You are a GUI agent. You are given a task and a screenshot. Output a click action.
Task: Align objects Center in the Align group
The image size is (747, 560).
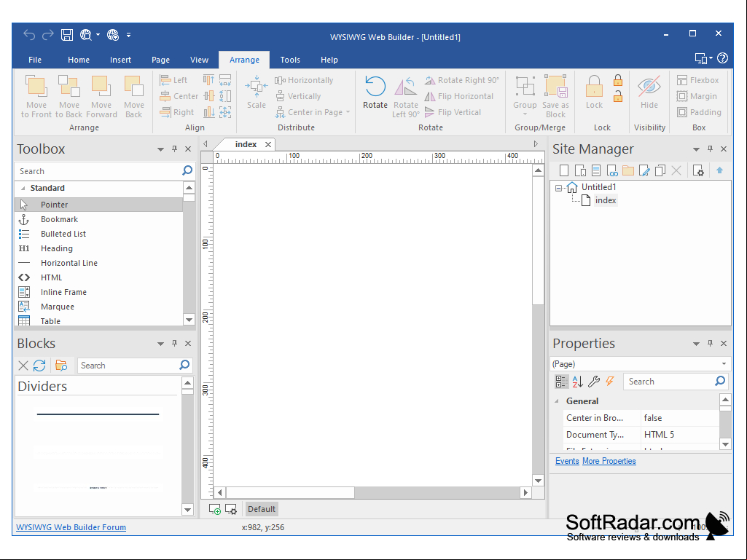(x=179, y=96)
